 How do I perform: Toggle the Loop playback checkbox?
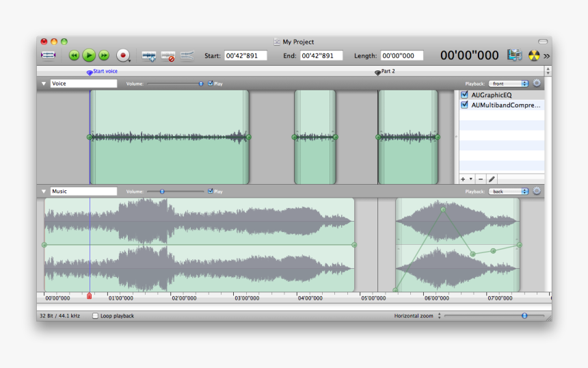(95, 316)
